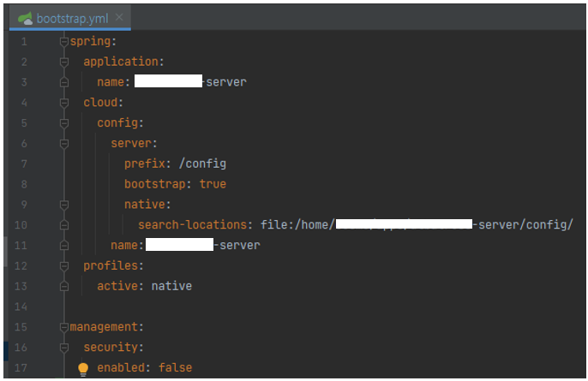Viewport: 588px width, 381px height.
Task: Click '-server' value on line 11
Action: 237,246
